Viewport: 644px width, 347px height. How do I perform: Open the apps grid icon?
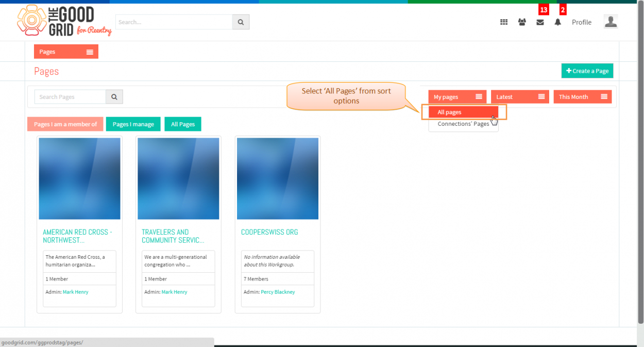click(x=504, y=22)
